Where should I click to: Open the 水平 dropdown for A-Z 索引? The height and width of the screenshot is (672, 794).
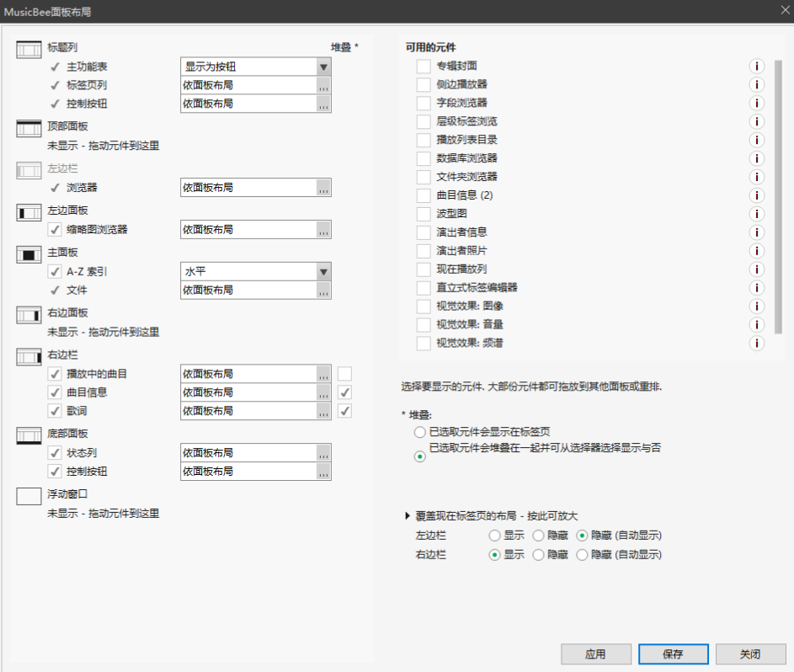coord(323,272)
